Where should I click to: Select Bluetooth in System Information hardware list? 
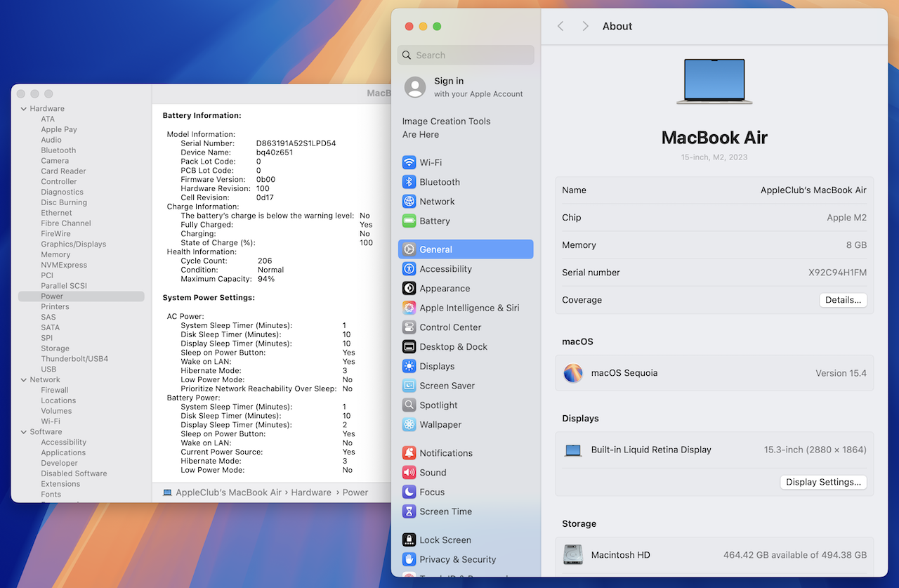point(58,150)
